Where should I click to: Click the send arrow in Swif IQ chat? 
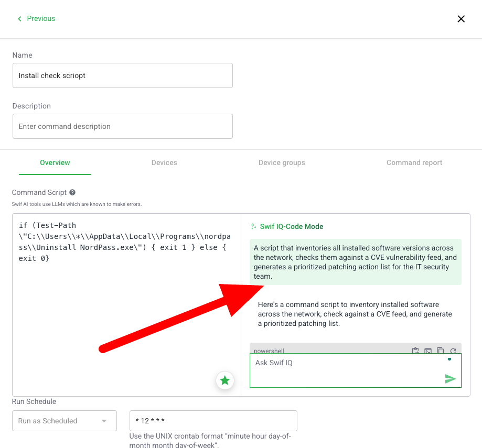(450, 379)
